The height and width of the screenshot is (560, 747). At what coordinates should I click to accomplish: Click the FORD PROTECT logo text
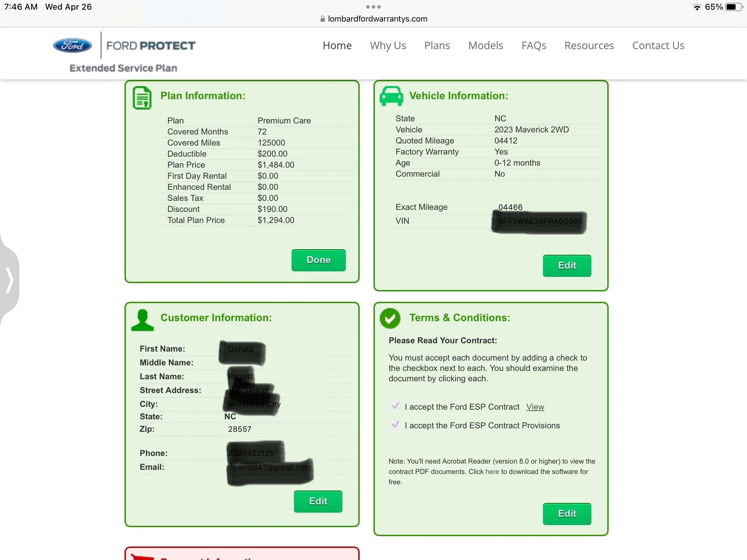[151, 46]
